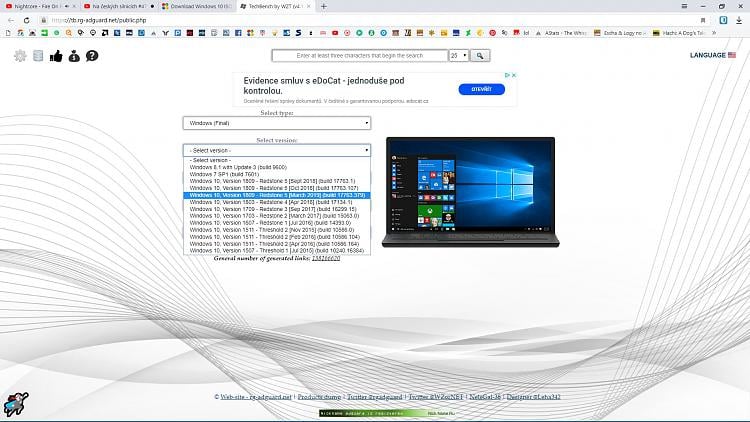Screen dimensions: 750x422
Task: Open the 'Web-site - rg-adguard.net' footer link
Action: coord(256,397)
